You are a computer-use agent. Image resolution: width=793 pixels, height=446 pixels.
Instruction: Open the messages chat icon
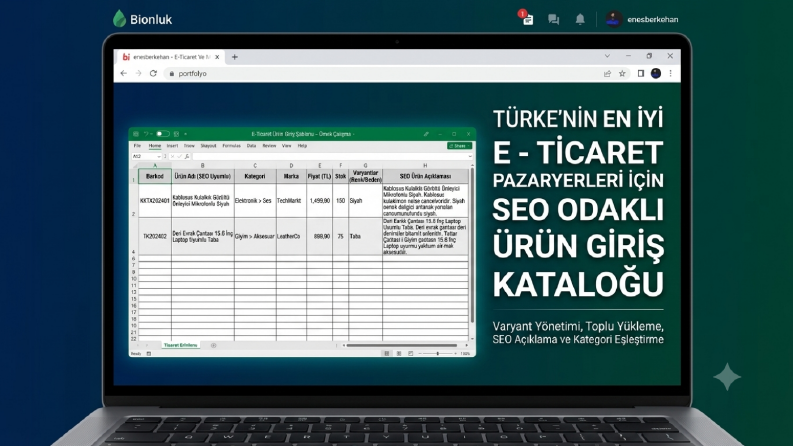tap(553, 19)
